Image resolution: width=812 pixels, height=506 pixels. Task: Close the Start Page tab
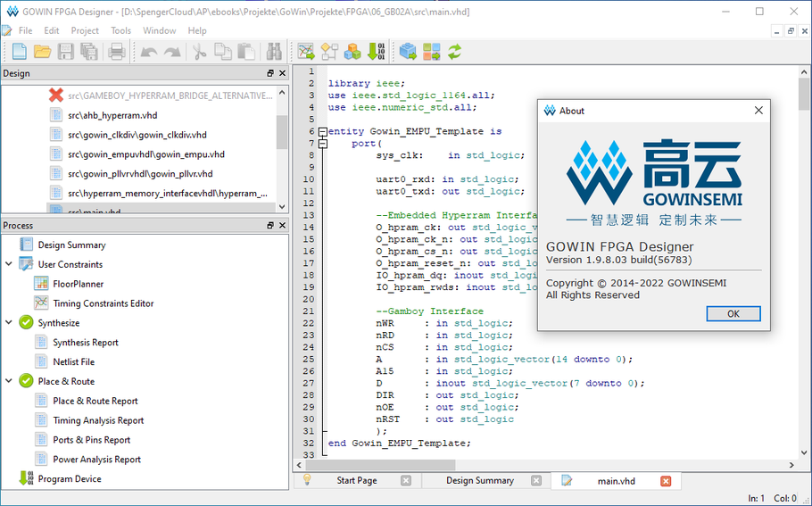click(406, 481)
